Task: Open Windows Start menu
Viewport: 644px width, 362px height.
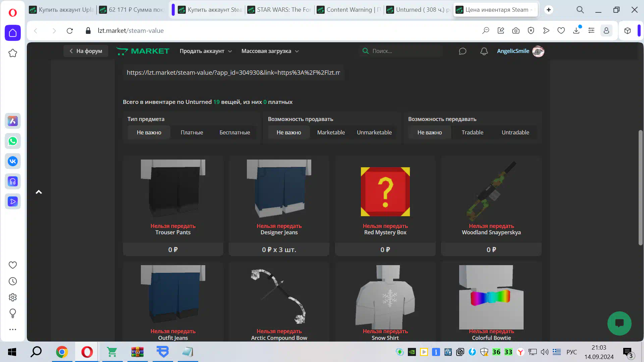Action: point(12,352)
